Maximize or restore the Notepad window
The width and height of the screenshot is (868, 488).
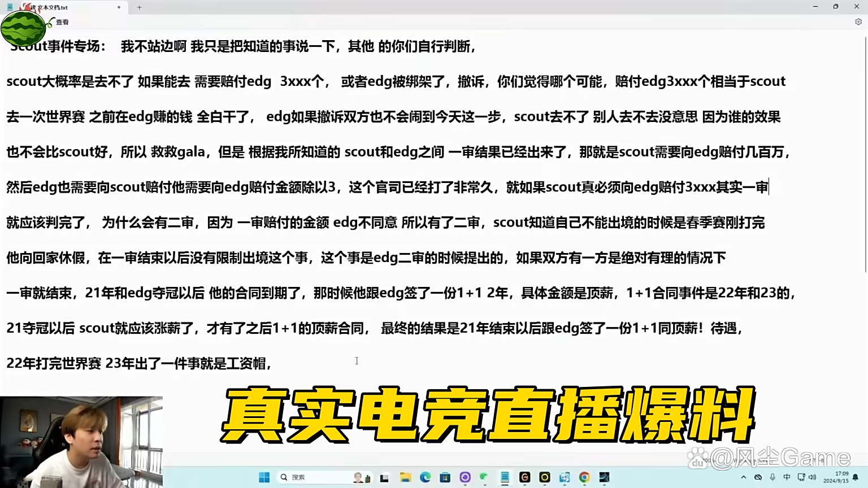pos(836,7)
